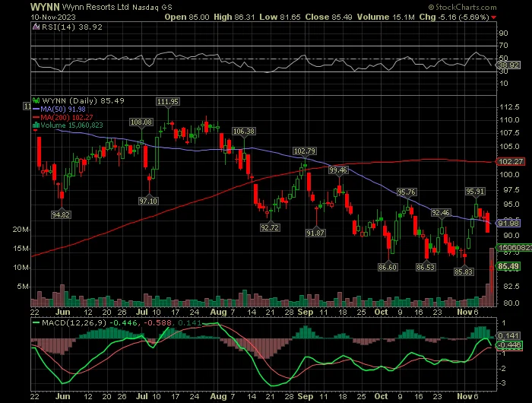Click the 95.91 high price label
Viewport: 532px width, 403px height.
click(475, 192)
